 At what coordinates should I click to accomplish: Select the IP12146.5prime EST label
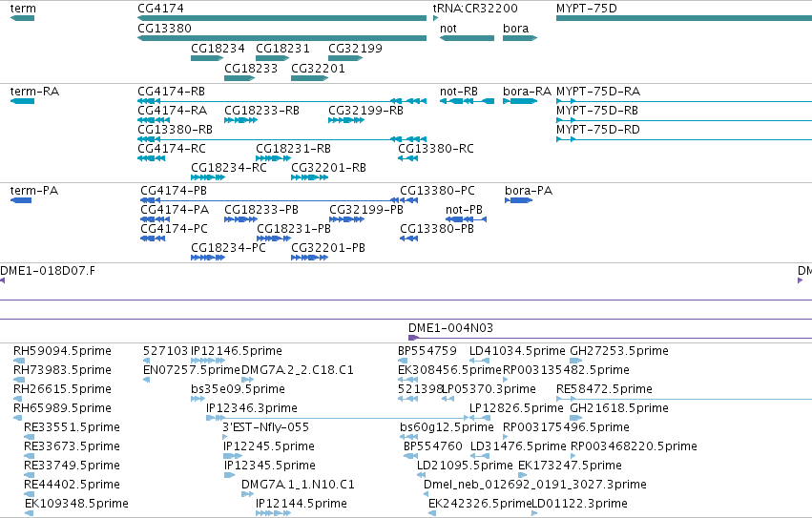(x=236, y=351)
